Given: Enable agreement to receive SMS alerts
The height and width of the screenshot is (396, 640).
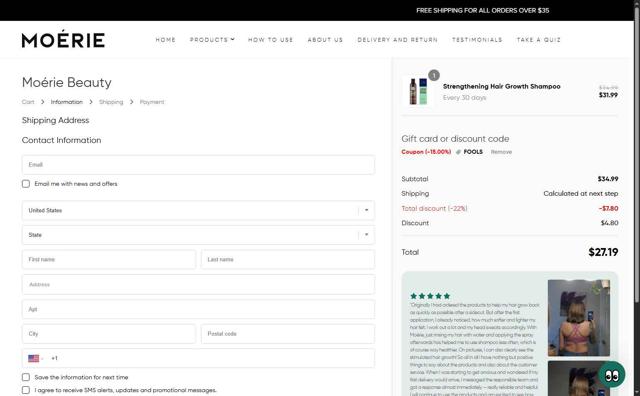Looking at the screenshot, I should coord(26,390).
